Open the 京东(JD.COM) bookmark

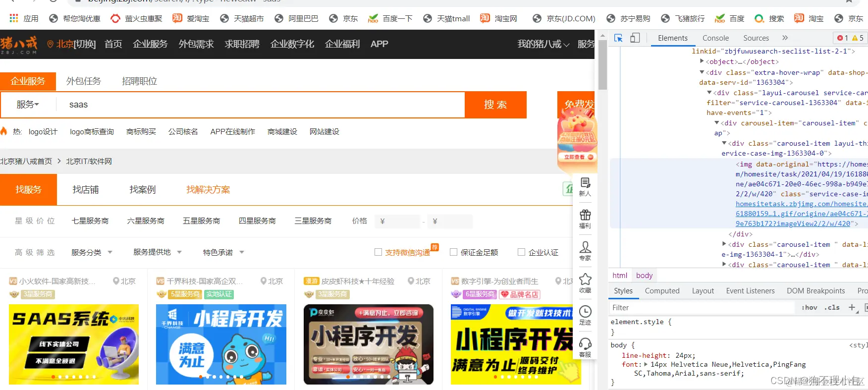point(564,18)
